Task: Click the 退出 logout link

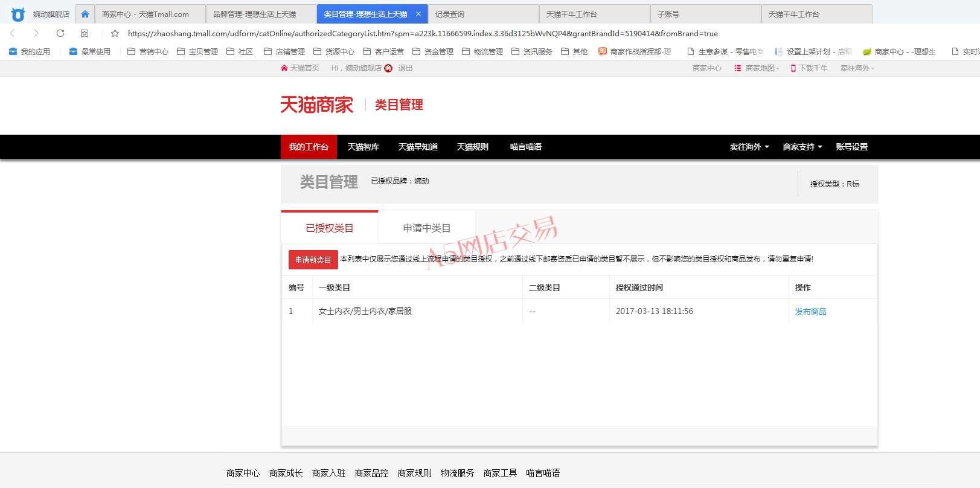Action: tap(405, 68)
